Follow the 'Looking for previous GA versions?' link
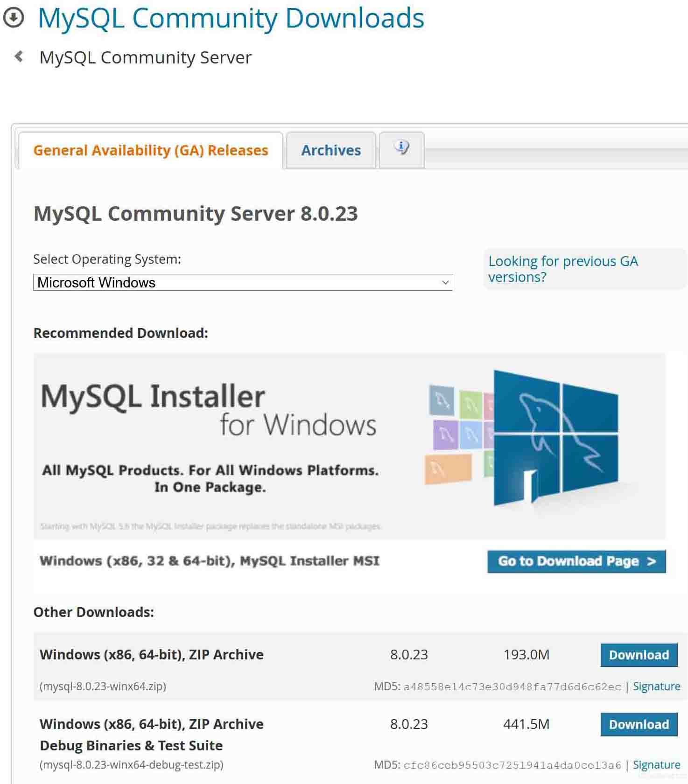This screenshot has width=688, height=784. click(x=563, y=269)
